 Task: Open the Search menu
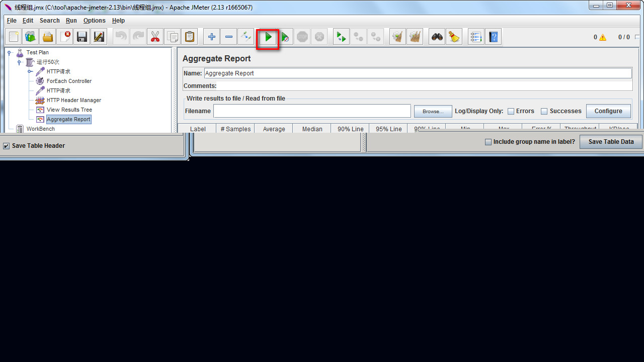(50, 21)
